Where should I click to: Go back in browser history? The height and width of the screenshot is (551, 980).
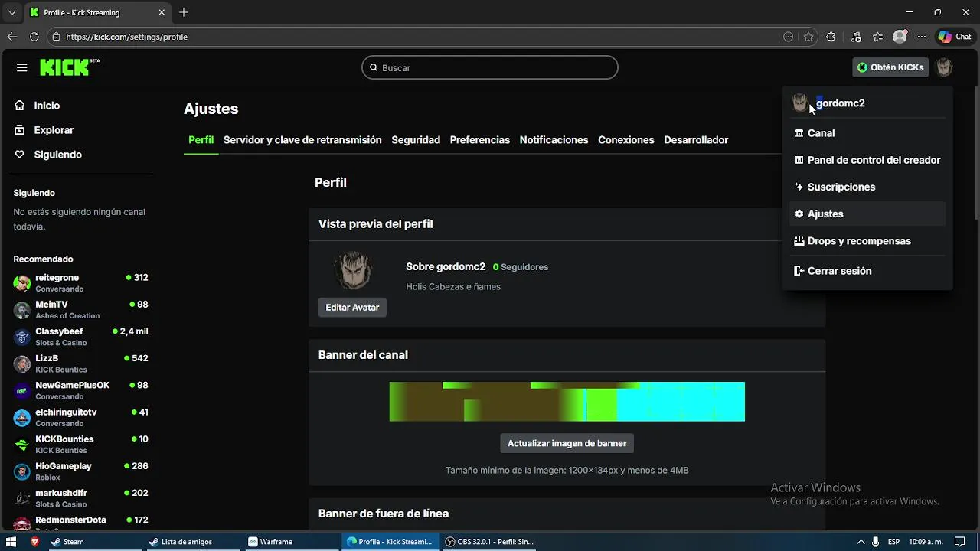click(11, 37)
